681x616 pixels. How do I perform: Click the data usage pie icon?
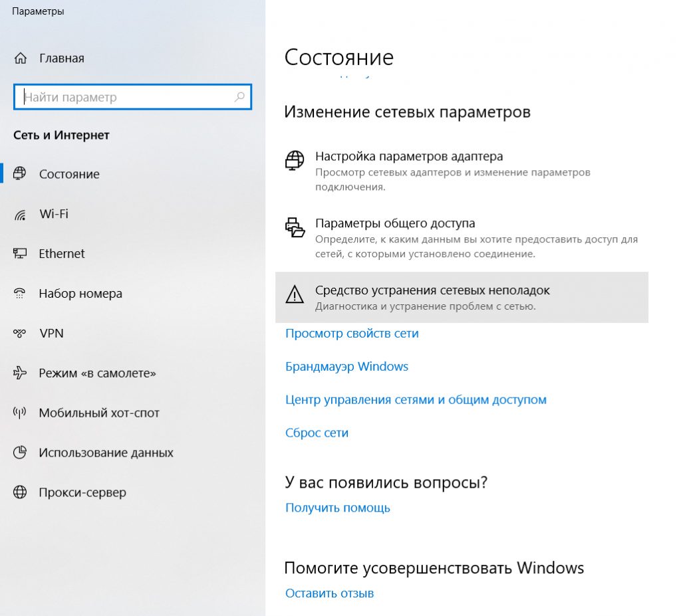click(x=20, y=453)
